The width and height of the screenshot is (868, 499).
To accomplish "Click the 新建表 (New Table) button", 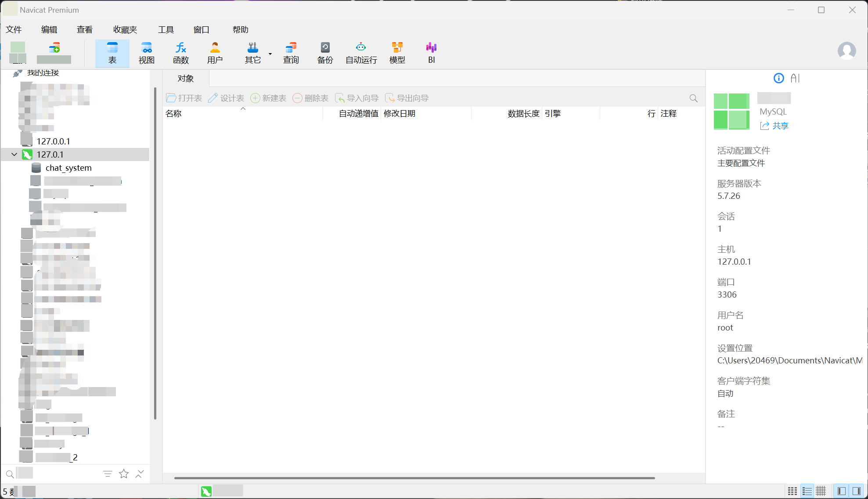I will pos(268,98).
